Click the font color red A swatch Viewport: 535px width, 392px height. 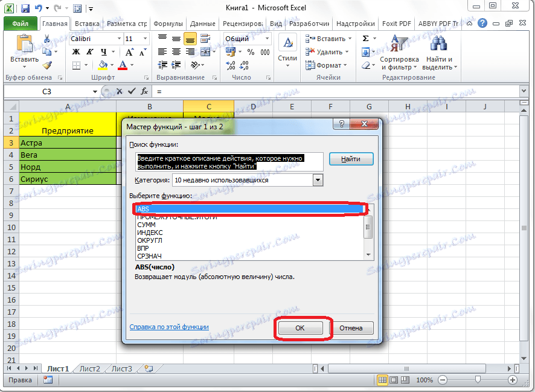click(x=123, y=65)
